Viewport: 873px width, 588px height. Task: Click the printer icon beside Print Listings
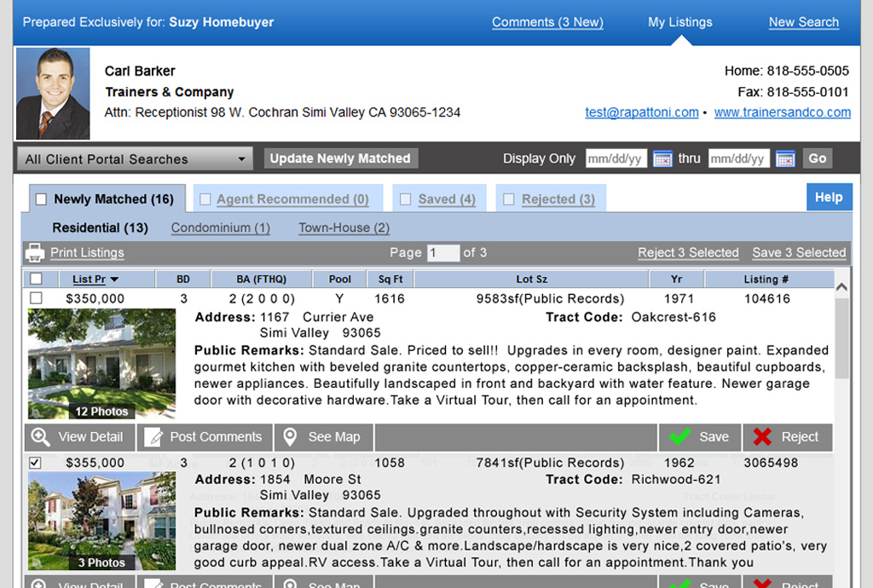point(35,252)
